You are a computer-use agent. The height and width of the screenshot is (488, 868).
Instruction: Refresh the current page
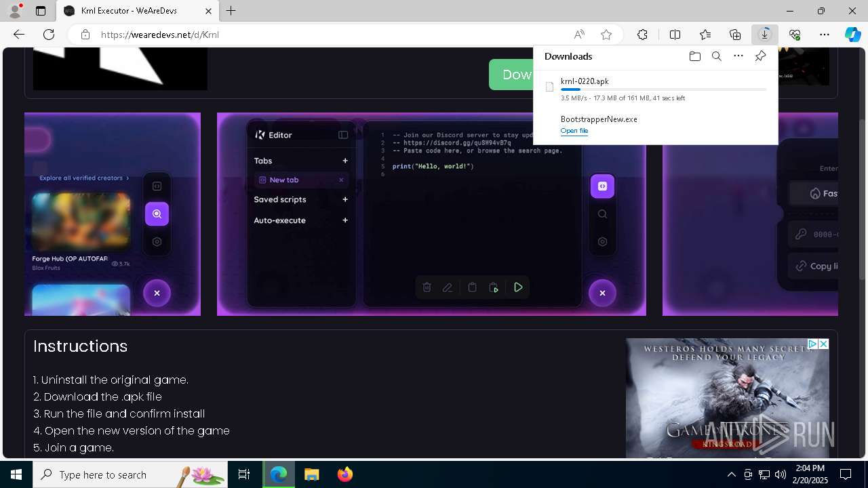tap(49, 35)
